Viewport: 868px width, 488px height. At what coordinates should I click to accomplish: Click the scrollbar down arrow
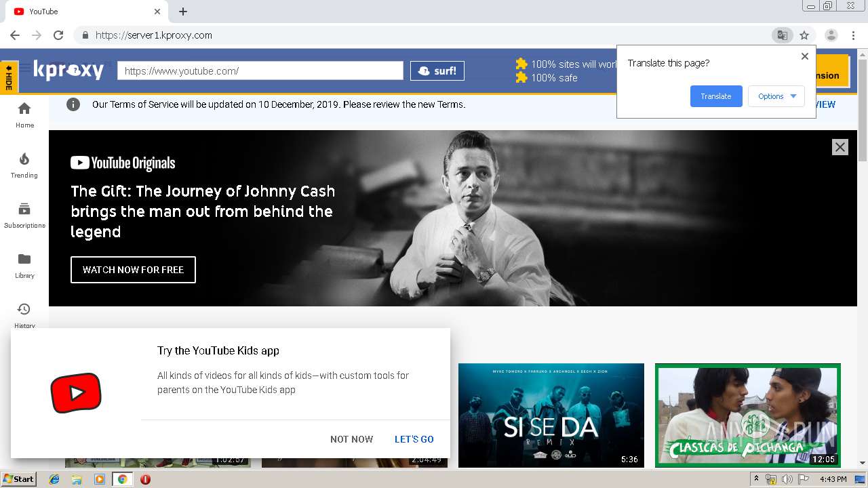click(x=863, y=463)
